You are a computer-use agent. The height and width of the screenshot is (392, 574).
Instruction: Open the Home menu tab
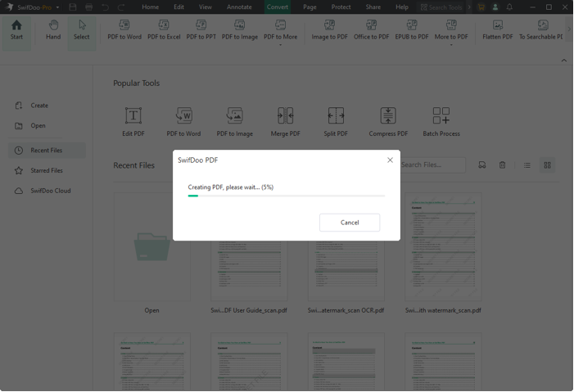tap(151, 7)
